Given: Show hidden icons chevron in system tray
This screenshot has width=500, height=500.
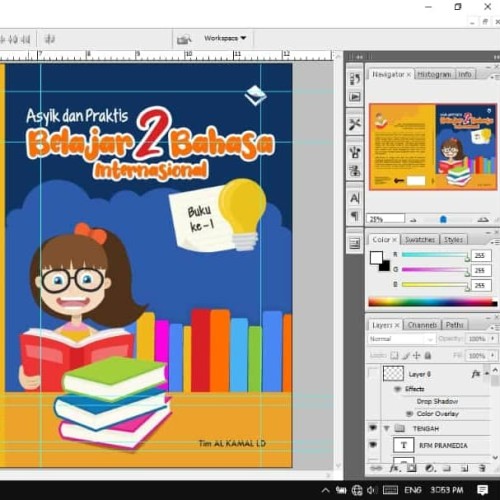Looking at the screenshot, I should coord(325,490).
